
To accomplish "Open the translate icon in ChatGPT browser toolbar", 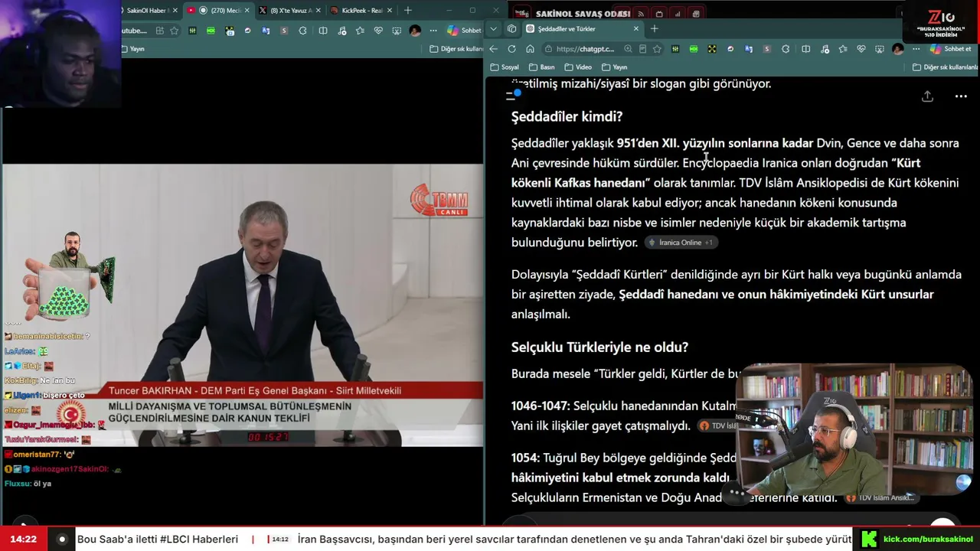I will click(748, 49).
